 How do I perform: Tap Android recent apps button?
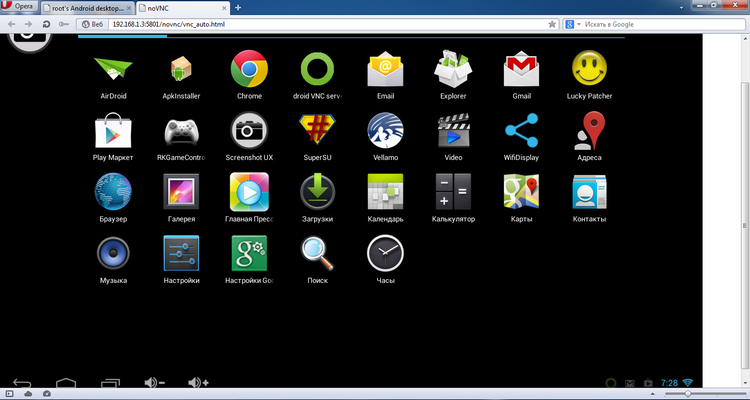pyautogui.click(x=110, y=383)
